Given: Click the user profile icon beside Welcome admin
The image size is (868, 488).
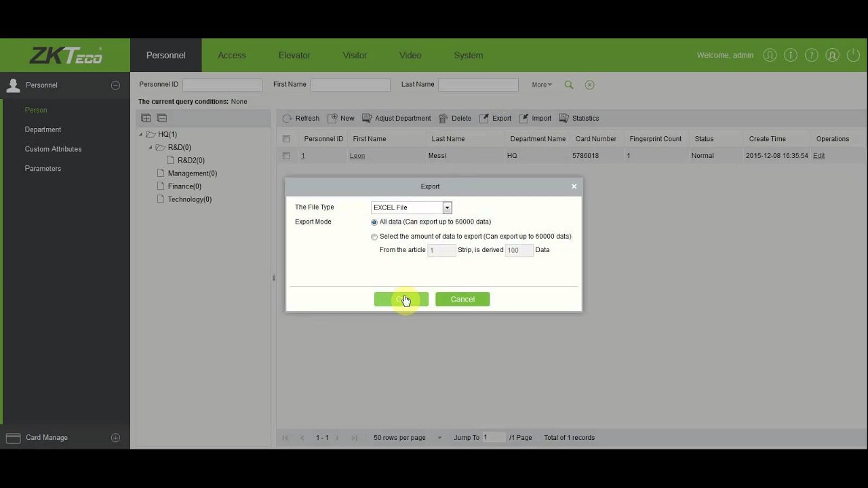Looking at the screenshot, I should click(x=770, y=56).
